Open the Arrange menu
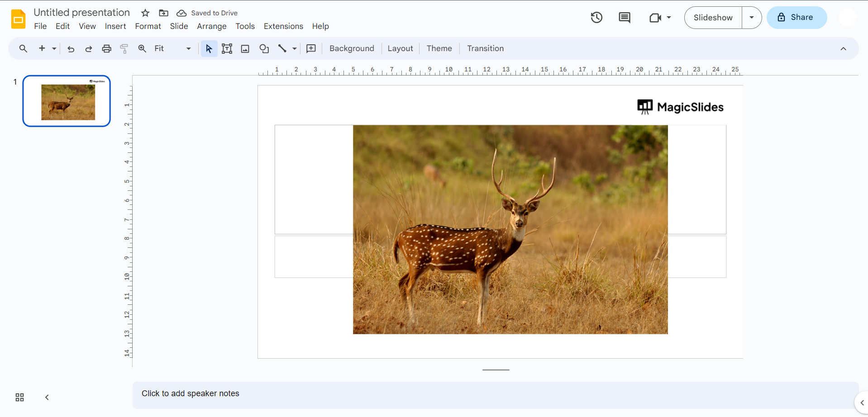The height and width of the screenshot is (417, 868). click(x=211, y=26)
